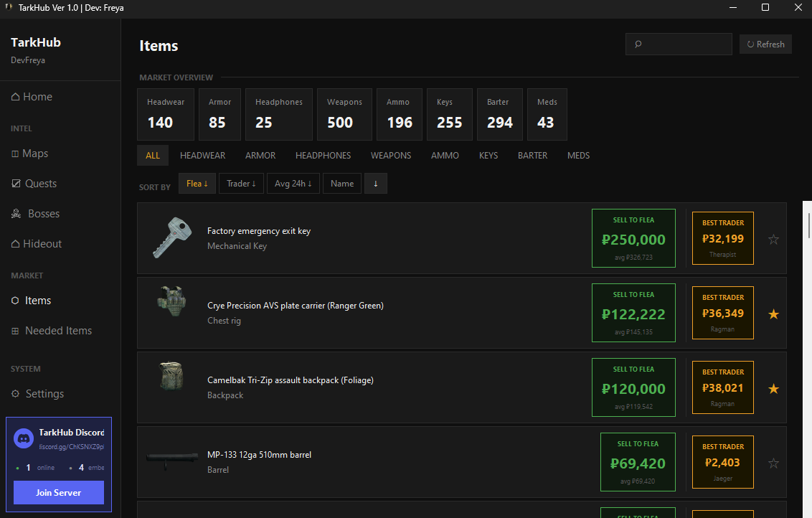Click the Crye Precision AVS plate carrier image
Viewport: 812px width, 518px height.
tap(171, 301)
